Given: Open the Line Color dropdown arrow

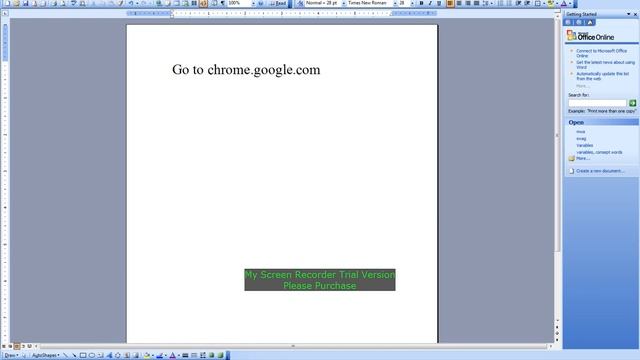Looking at the screenshot, I should [166, 356].
